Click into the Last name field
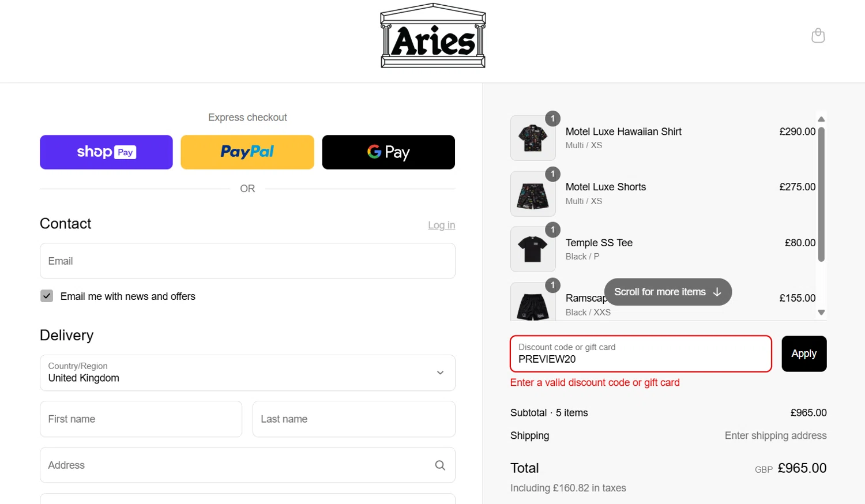Image resolution: width=865 pixels, height=504 pixels. (354, 419)
